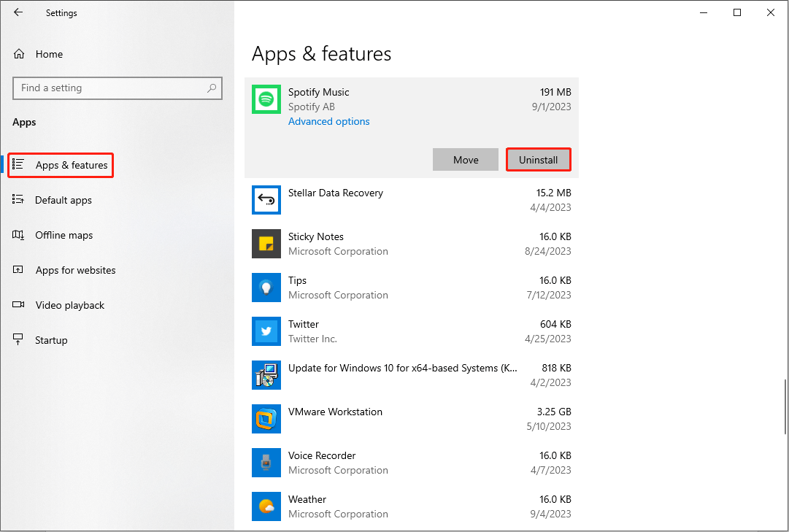The height and width of the screenshot is (532, 789).
Task: Click the Spotify Music app icon
Action: click(266, 99)
